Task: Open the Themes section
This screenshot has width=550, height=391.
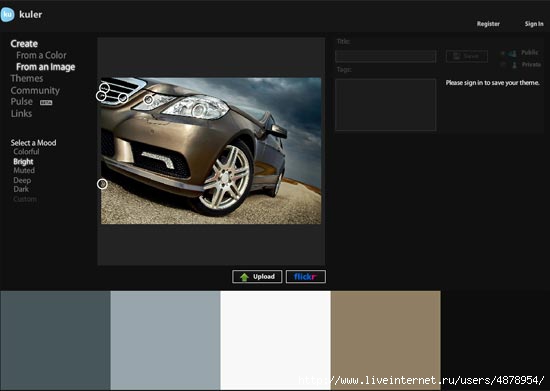Action: pyautogui.click(x=27, y=79)
